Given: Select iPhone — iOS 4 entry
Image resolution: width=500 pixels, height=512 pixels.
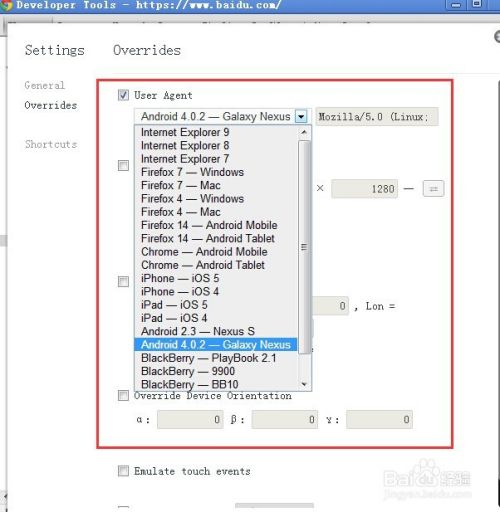Looking at the screenshot, I should (x=216, y=292).
